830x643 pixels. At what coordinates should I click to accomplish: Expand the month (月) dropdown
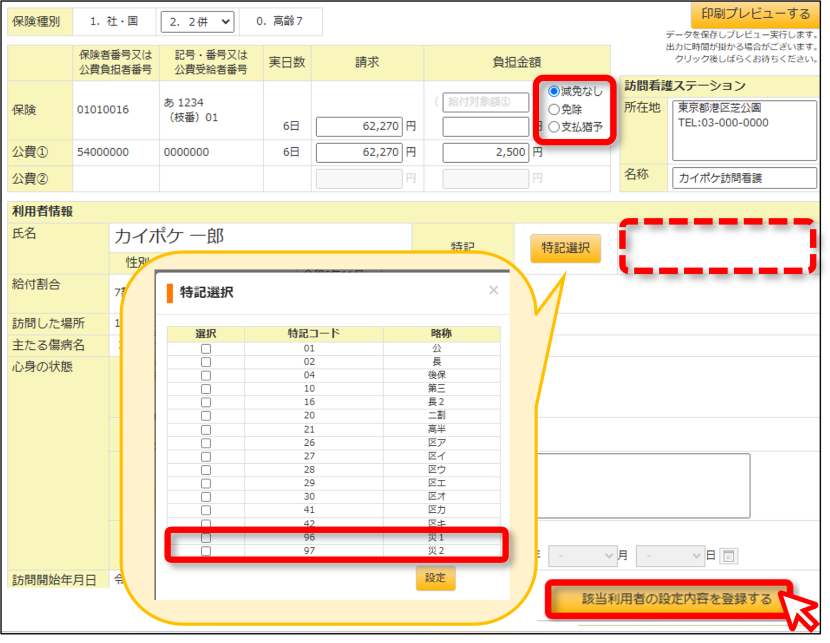583,556
